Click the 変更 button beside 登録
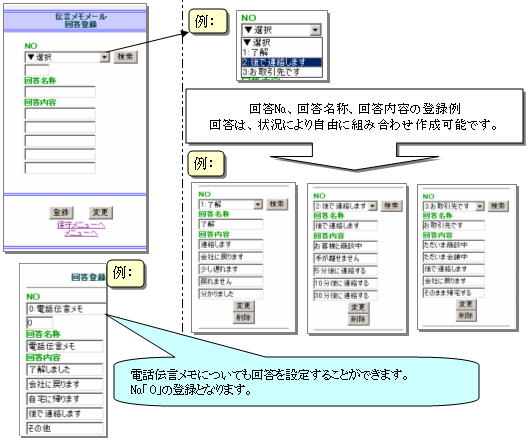Screen dimensions: 526x439 pos(100,212)
